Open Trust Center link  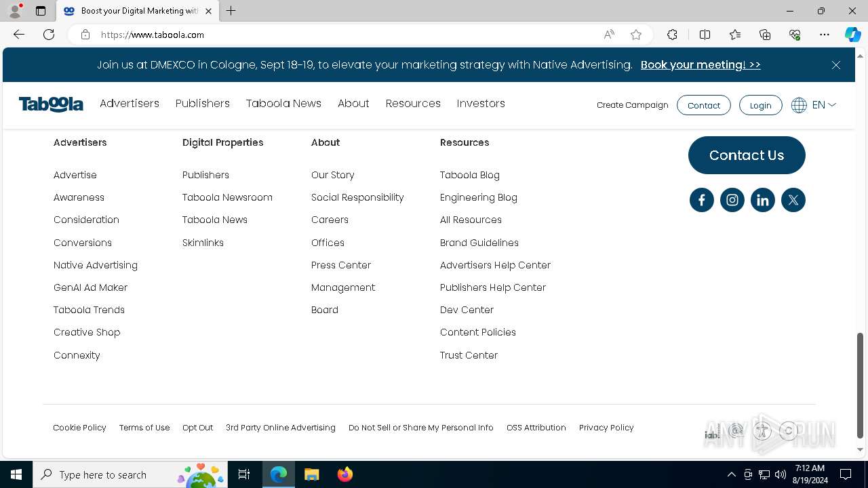[469, 355]
